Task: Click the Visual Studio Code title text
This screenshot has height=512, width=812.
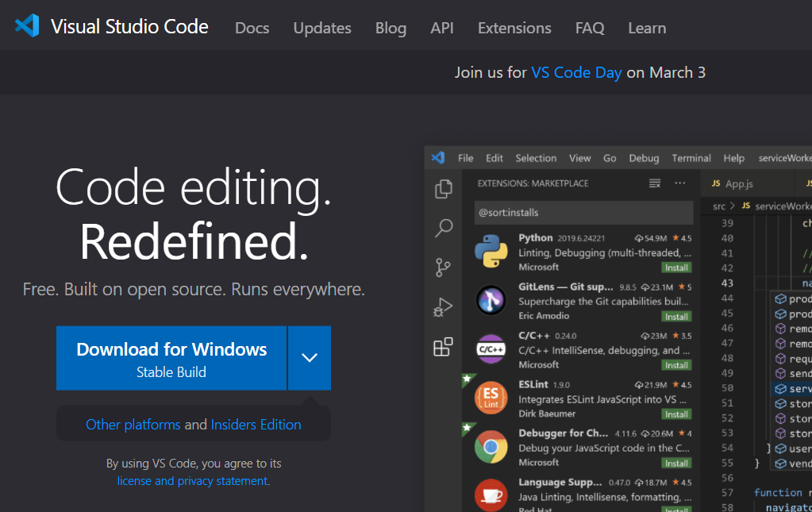Action: (129, 26)
